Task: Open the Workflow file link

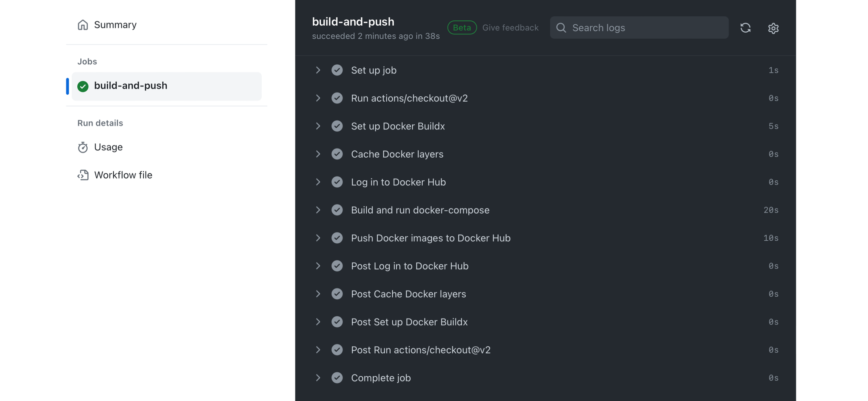Action: click(x=123, y=175)
